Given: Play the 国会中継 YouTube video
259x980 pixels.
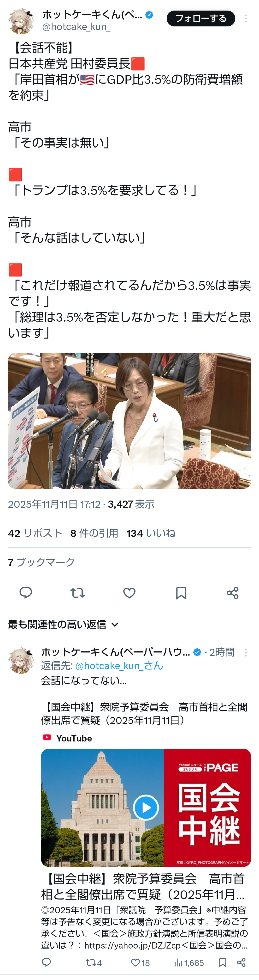Looking at the screenshot, I should click(x=146, y=807).
